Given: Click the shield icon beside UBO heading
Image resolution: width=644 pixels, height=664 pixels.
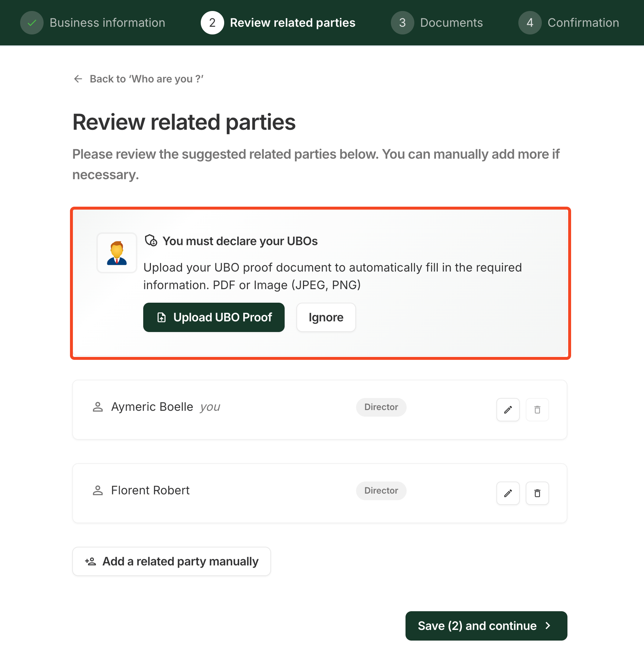Looking at the screenshot, I should (151, 241).
